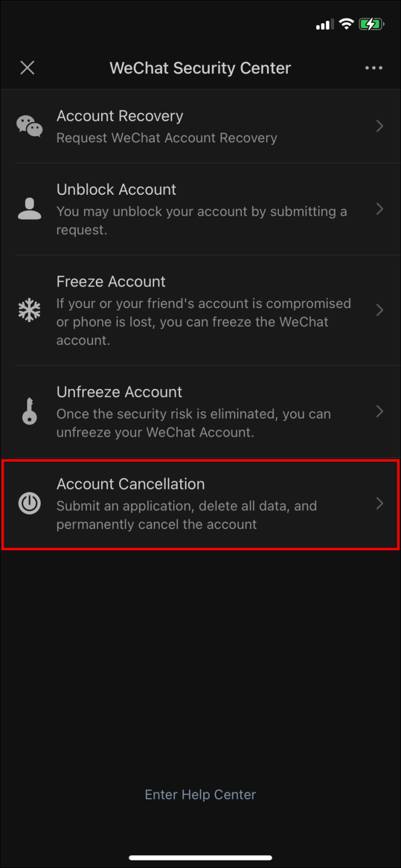Image resolution: width=401 pixels, height=868 pixels.
Task: Tap the key icon for Unfreeze Account
Action: coord(29,411)
